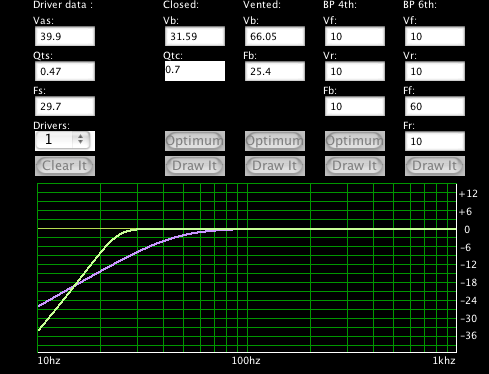Click the BP 6th Vf field
This screenshot has height=374, width=489.
point(435,36)
